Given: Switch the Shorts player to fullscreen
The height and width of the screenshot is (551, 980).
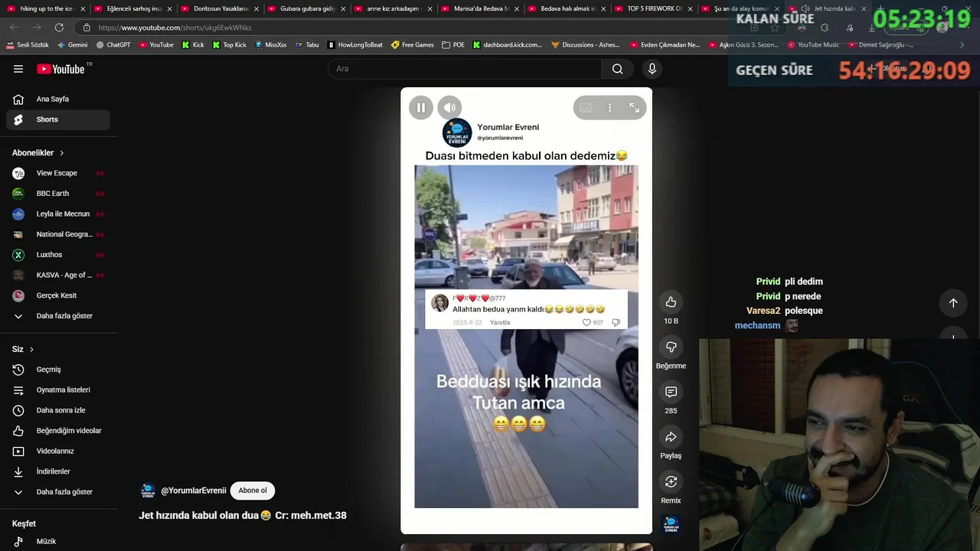Looking at the screenshot, I should (x=634, y=108).
